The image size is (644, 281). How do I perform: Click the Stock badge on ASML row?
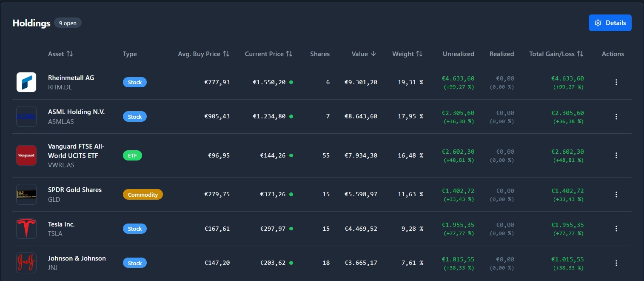click(135, 116)
